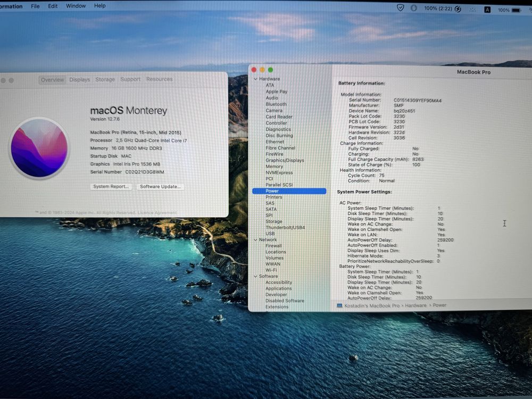532x399 pixels.
Task: Select WWAN under Network
Action: [273, 264]
